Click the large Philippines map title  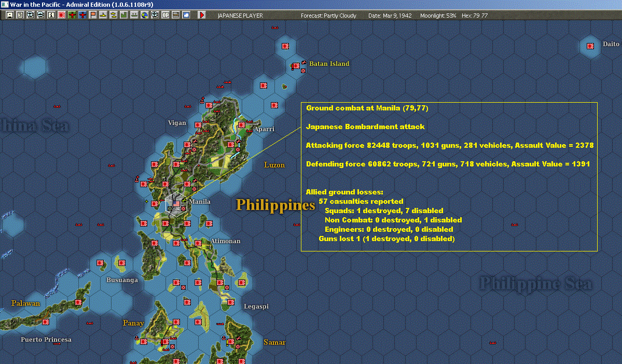pos(275,205)
